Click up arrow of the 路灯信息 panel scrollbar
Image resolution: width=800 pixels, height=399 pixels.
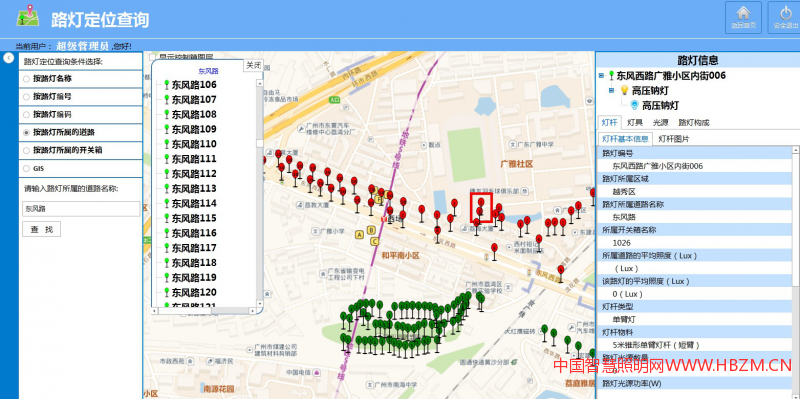point(795,150)
